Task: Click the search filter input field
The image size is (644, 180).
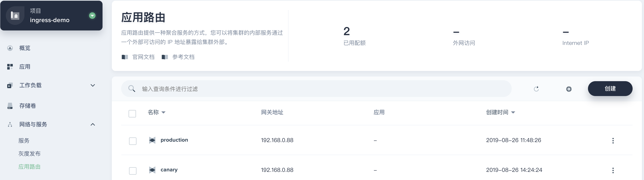Action: click(x=275, y=89)
